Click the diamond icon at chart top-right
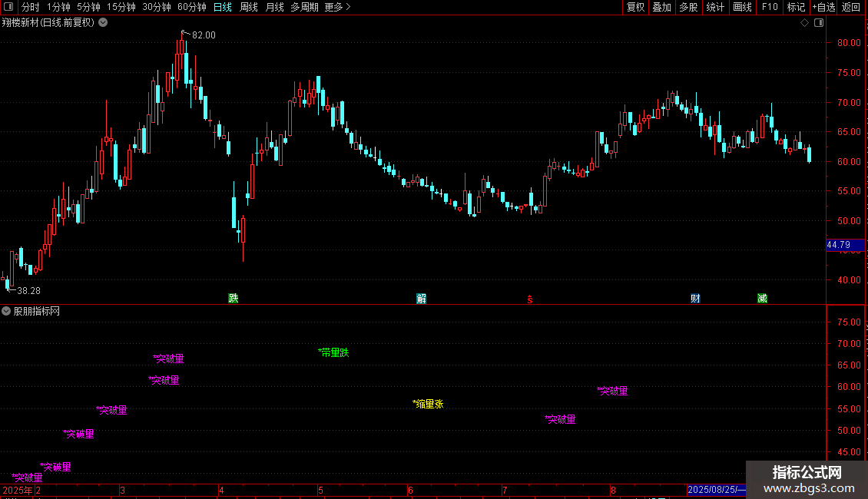This screenshot has height=499, width=868. coord(805,23)
